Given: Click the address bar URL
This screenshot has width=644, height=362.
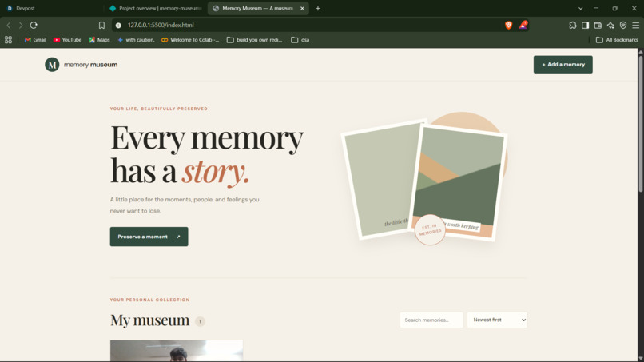Looking at the screenshot, I should [161, 25].
